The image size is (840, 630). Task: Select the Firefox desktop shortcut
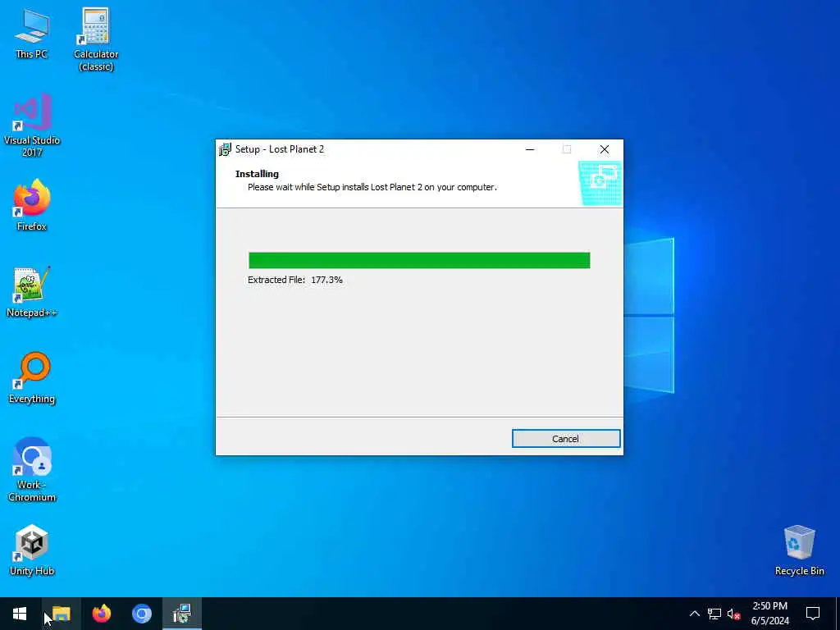[x=32, y=205]
